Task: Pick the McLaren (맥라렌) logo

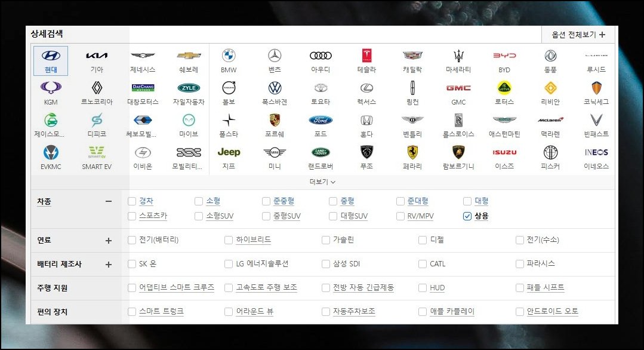Action: 550,120
